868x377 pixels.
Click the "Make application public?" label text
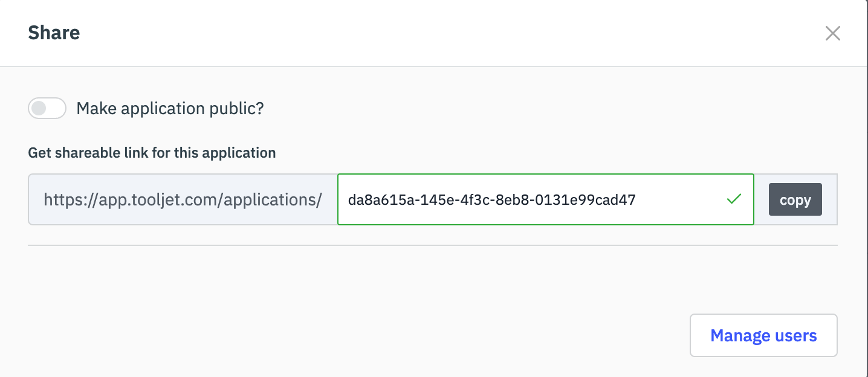click(170, 109)
